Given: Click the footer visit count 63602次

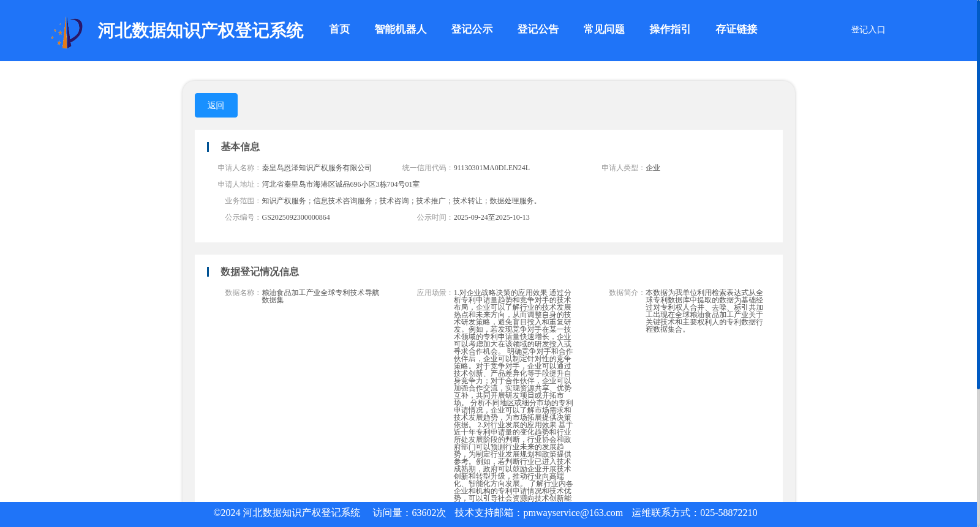Looking at the screenshot, I should [429, 513].
